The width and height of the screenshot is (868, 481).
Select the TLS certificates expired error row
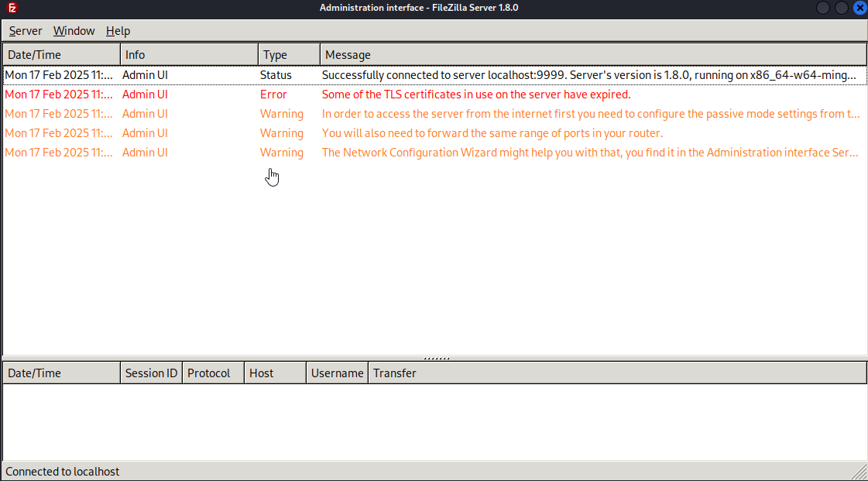tap(434, 94)
